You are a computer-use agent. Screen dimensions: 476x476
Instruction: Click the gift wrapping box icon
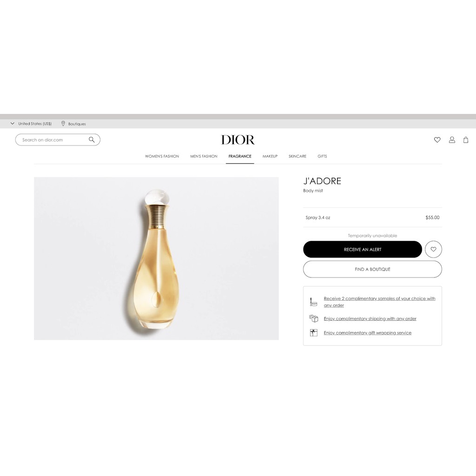point(314,333)
